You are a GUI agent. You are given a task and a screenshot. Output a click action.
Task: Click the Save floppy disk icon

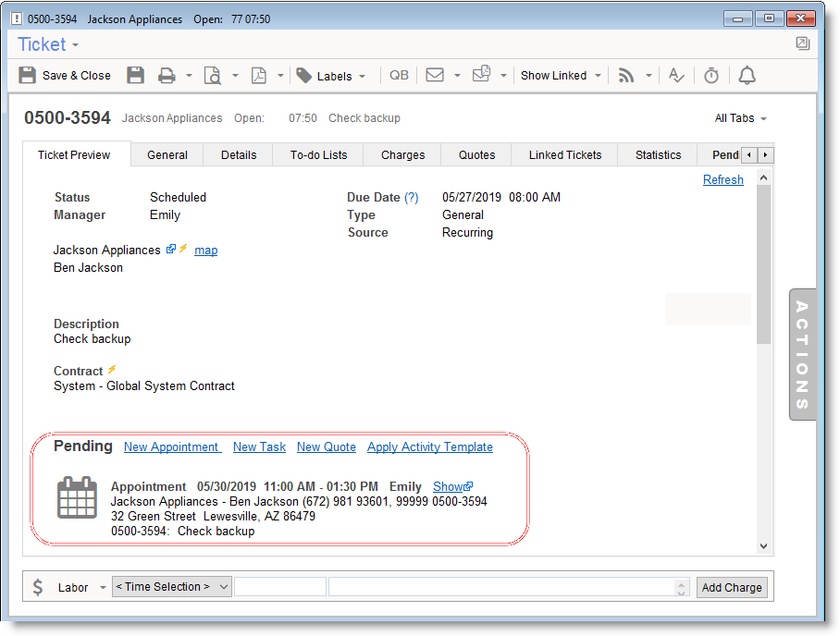click(x=135, y=76)
